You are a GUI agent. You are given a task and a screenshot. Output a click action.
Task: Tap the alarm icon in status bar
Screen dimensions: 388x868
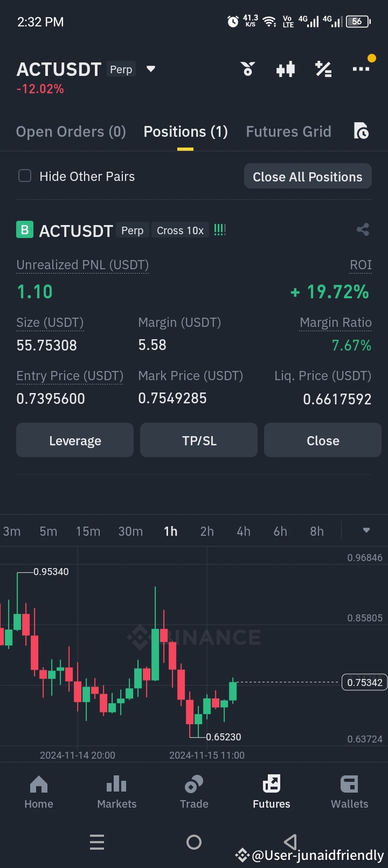(x=233, y=22)
